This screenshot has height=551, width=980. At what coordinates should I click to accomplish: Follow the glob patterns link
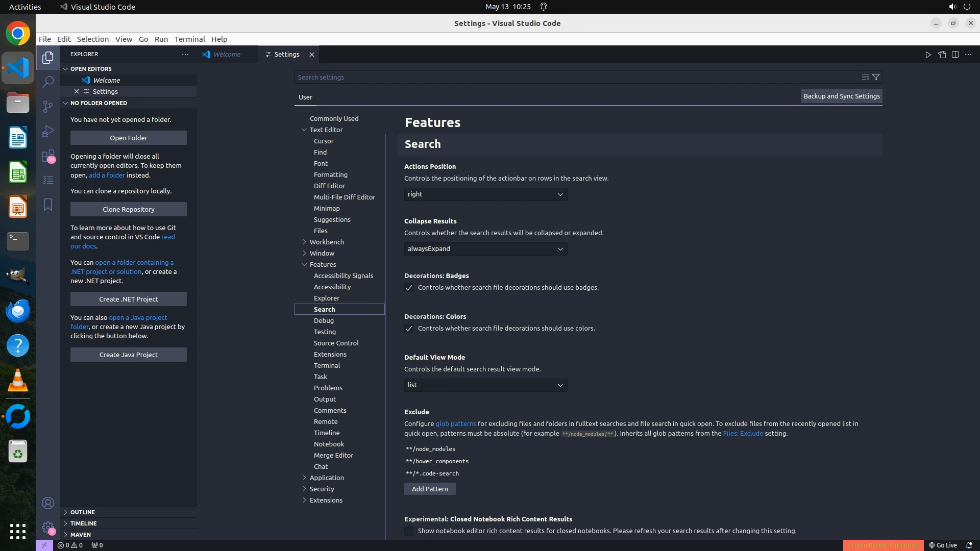(455, 423)
